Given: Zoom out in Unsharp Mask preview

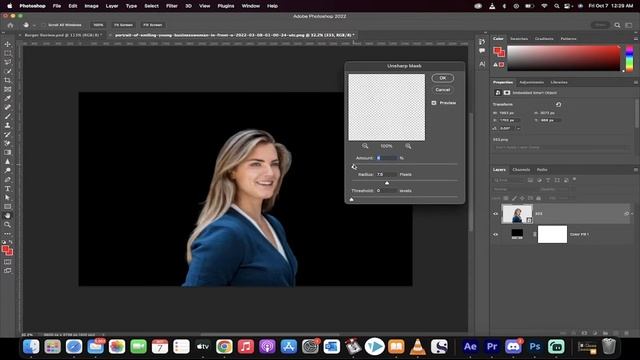Looking at the screenshot, I should (365, 146).
